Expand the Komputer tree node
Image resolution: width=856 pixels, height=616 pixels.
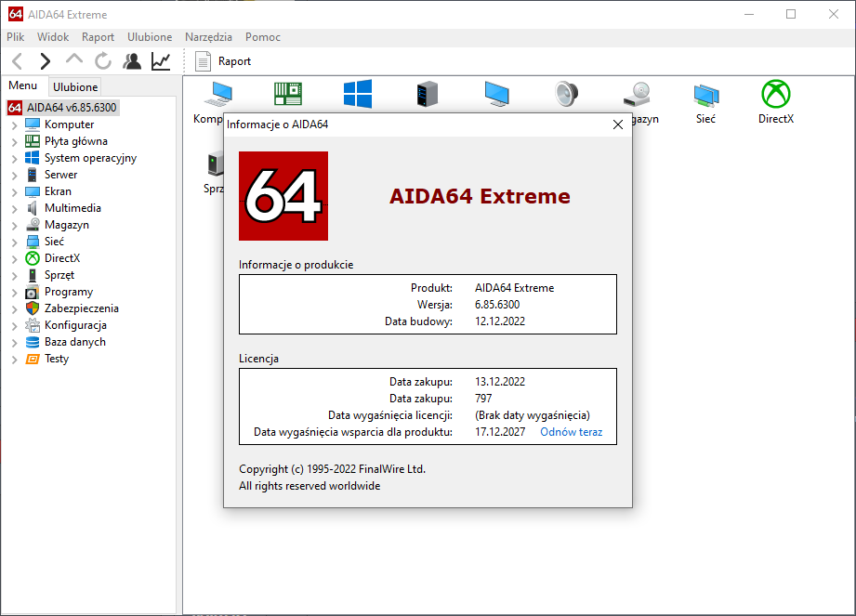pos(15,125)
